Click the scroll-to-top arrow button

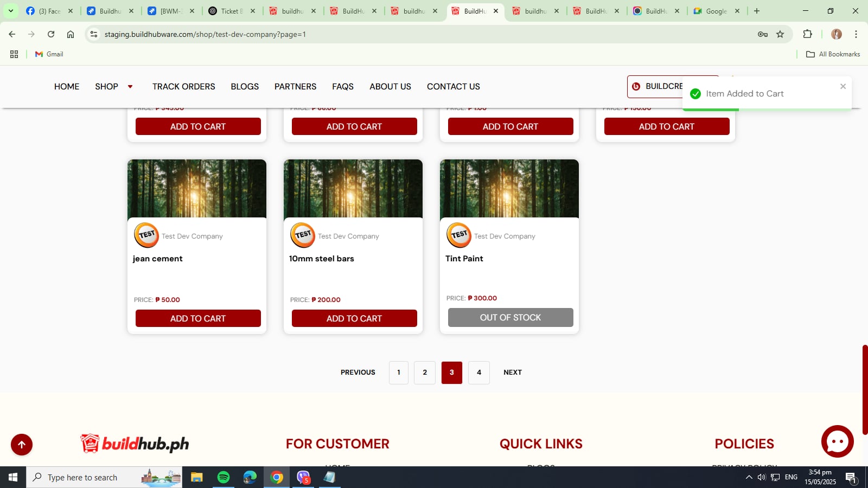coord(22,445)
